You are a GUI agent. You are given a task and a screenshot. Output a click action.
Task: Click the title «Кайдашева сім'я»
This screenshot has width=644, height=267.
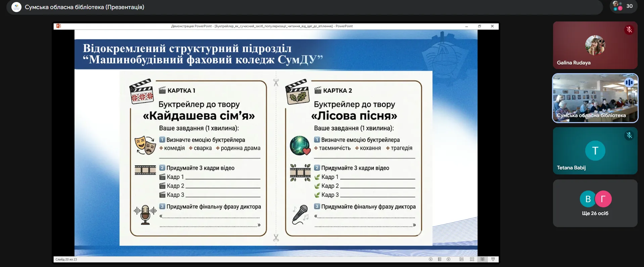tap(199, 116)
